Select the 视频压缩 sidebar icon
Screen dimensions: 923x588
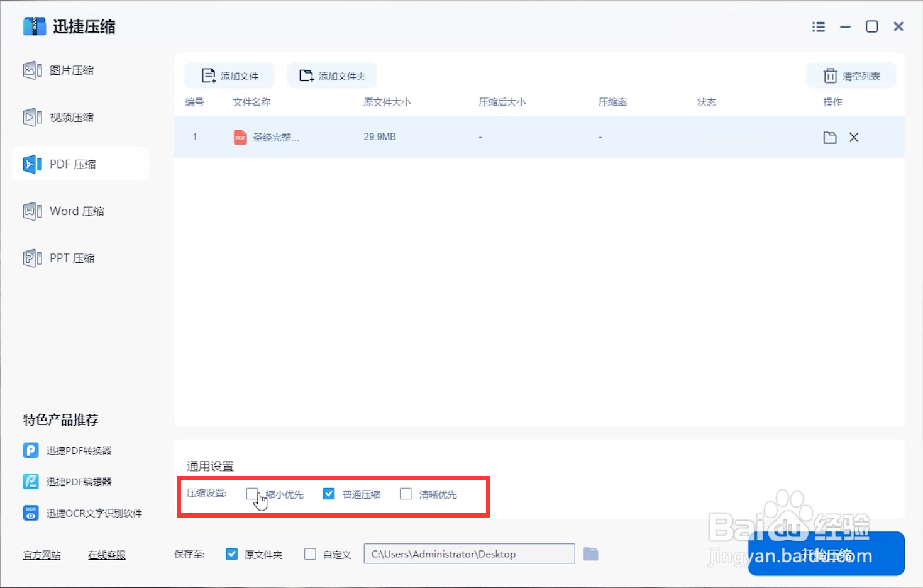click(31, 117)
